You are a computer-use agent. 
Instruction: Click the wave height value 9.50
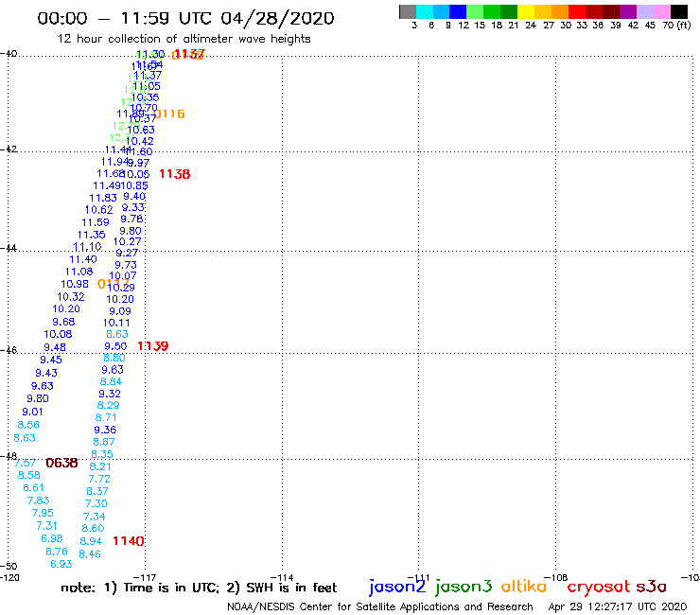[x=115, y=346]
